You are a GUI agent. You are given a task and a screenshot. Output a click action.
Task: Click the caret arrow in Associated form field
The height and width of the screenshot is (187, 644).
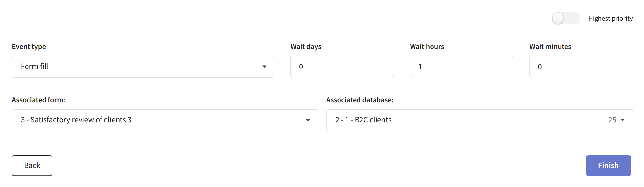coord(308,120)
